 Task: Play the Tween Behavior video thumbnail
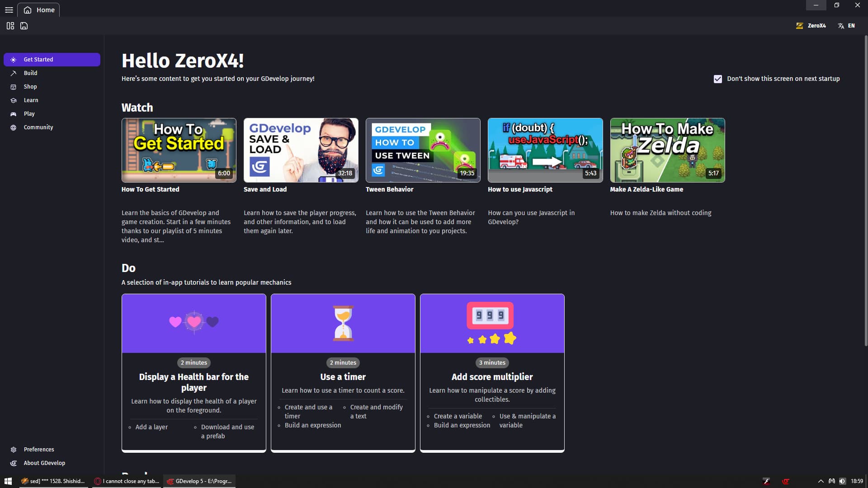[423, 150]
